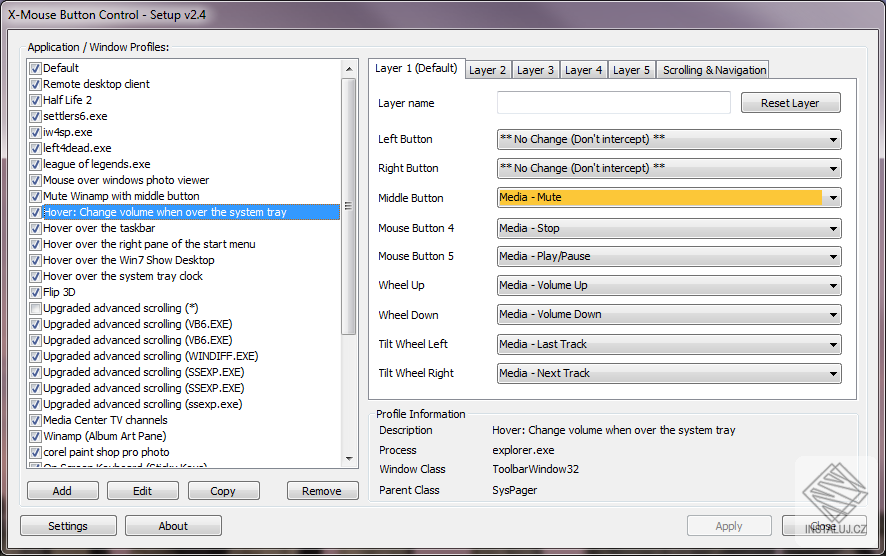Image resolution: width=886 pixels, height=556 pixels.
Task: Enable Upgraded advanced scrolling (*) checkbox
Action: click(x=36, y=309)
